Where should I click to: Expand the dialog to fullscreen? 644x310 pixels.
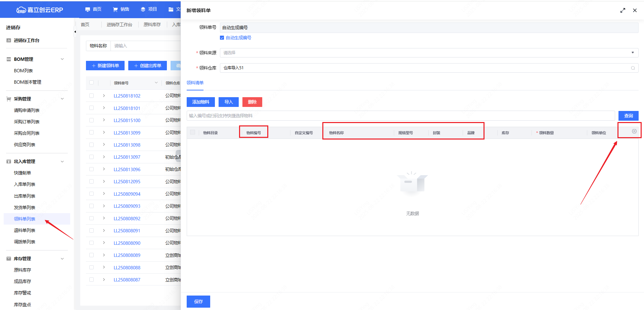pos(623,10)
